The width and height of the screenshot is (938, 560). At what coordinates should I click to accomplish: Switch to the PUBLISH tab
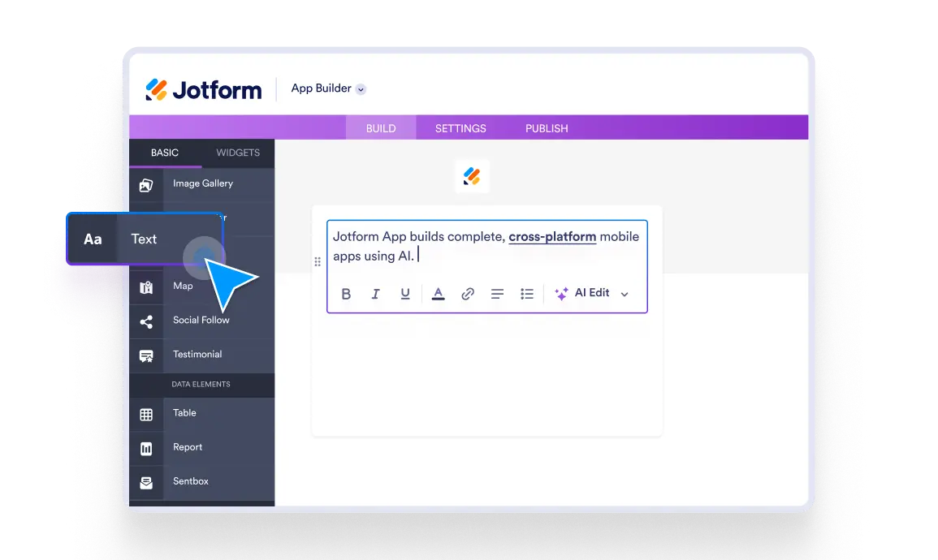pyautogui.click(x=547, y=128)
